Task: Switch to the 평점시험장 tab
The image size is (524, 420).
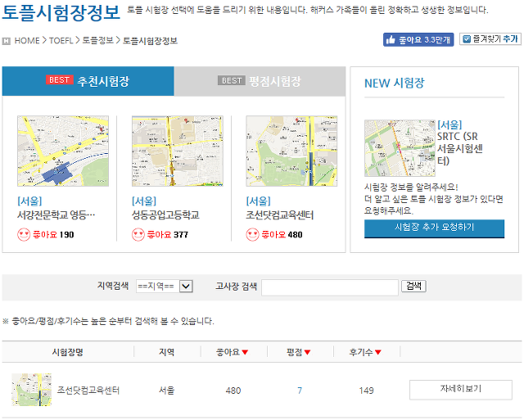Action: point(260,81)
